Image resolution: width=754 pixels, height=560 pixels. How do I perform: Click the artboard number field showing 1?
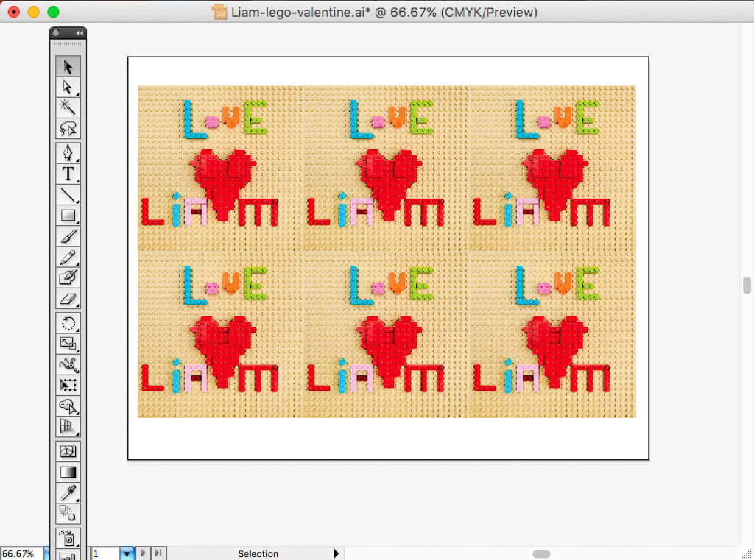(105, 554)
